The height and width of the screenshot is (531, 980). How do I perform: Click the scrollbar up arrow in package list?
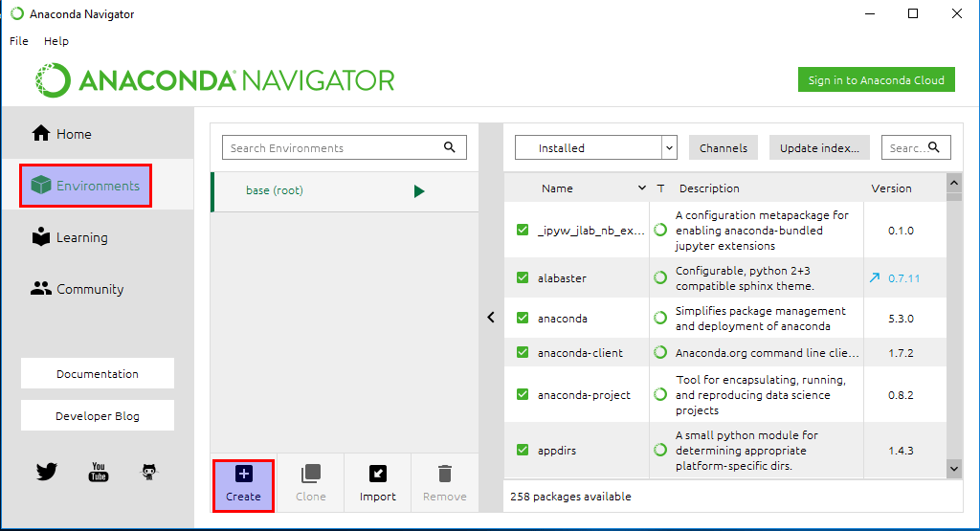tap(954, 183)
